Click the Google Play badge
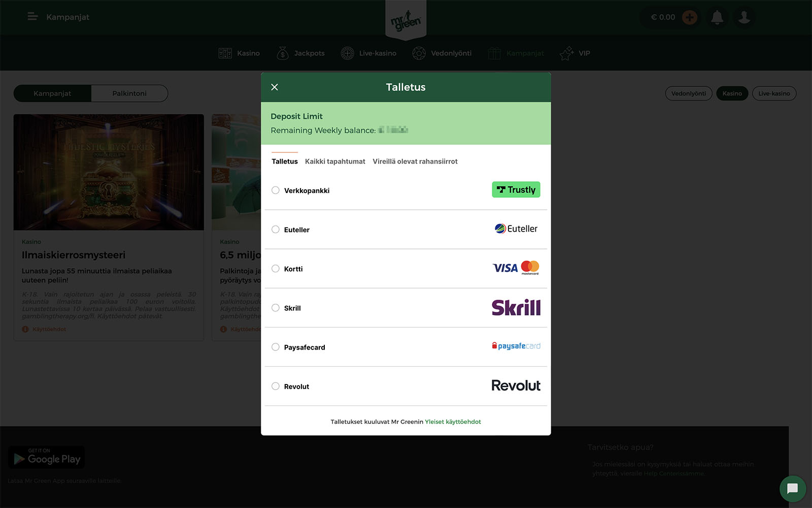 [47, 457]
